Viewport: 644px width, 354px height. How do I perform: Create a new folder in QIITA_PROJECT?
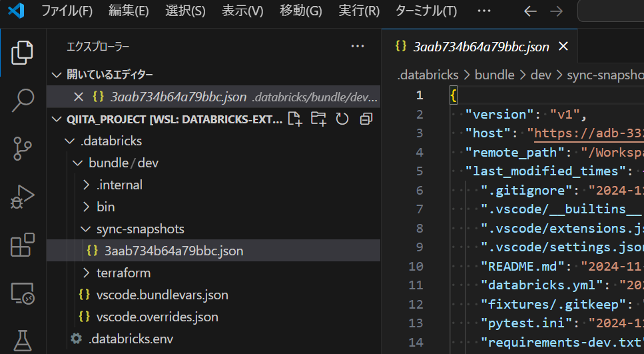click(318, 119)
